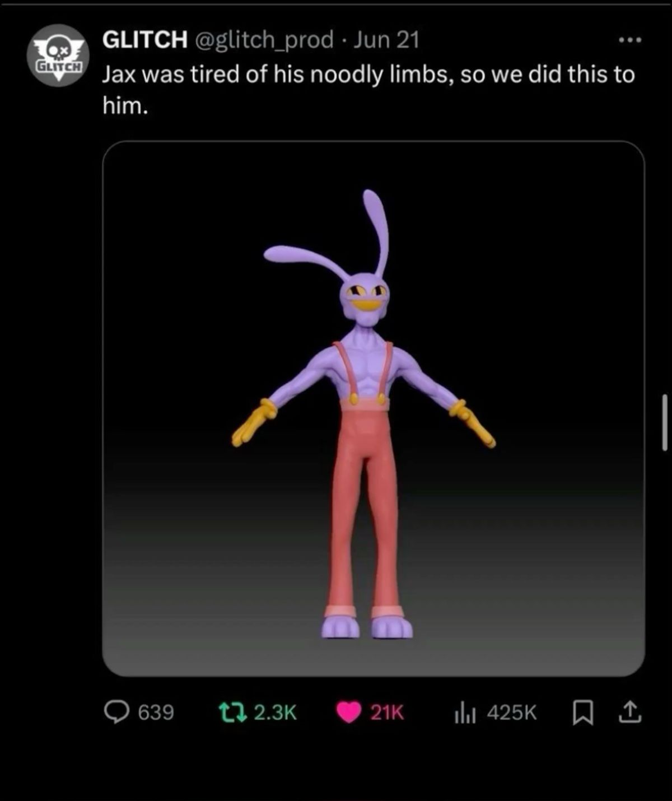Image resolution: width=672 pixels, height=801 pixels.
Task: Open the tweet text about Jax's noodly limbs
Action: pos(368,90)
